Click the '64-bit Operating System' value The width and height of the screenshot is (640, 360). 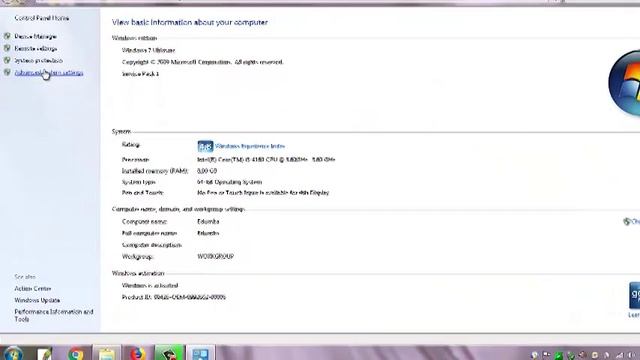click(229, 182)
